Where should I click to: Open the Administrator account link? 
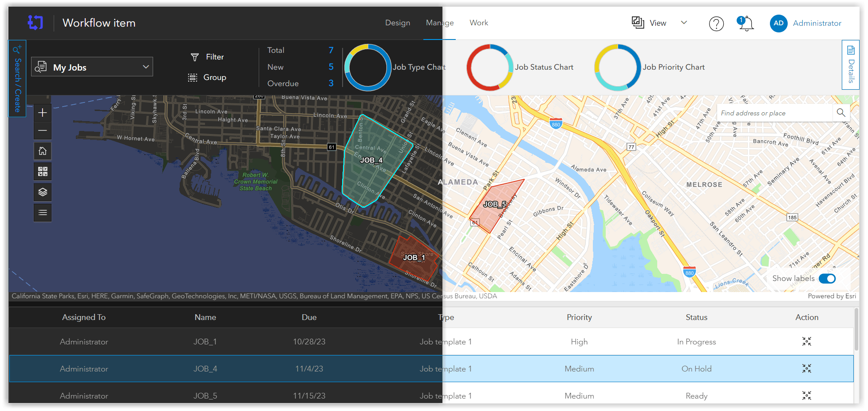coord(817,23)
